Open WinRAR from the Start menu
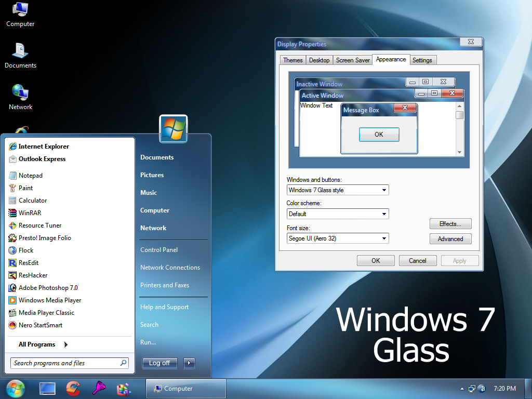Screen dimensions: 532x399 (32, 212)
